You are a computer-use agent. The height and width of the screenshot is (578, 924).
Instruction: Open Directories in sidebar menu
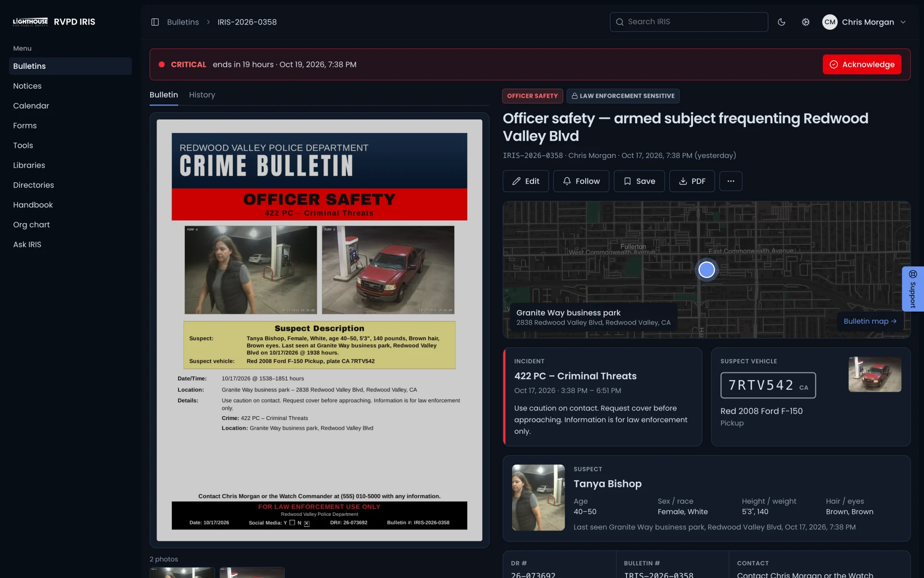pyautogui.click(x=70, y=185)
